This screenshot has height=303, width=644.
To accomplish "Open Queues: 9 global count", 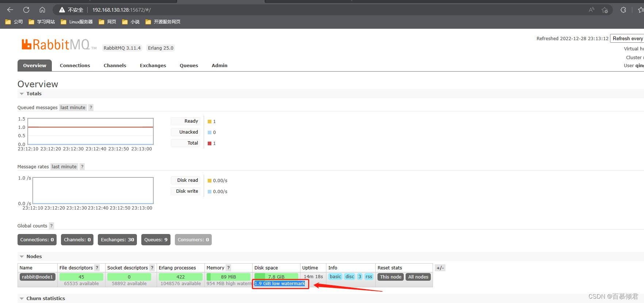I will pos(156,239).
